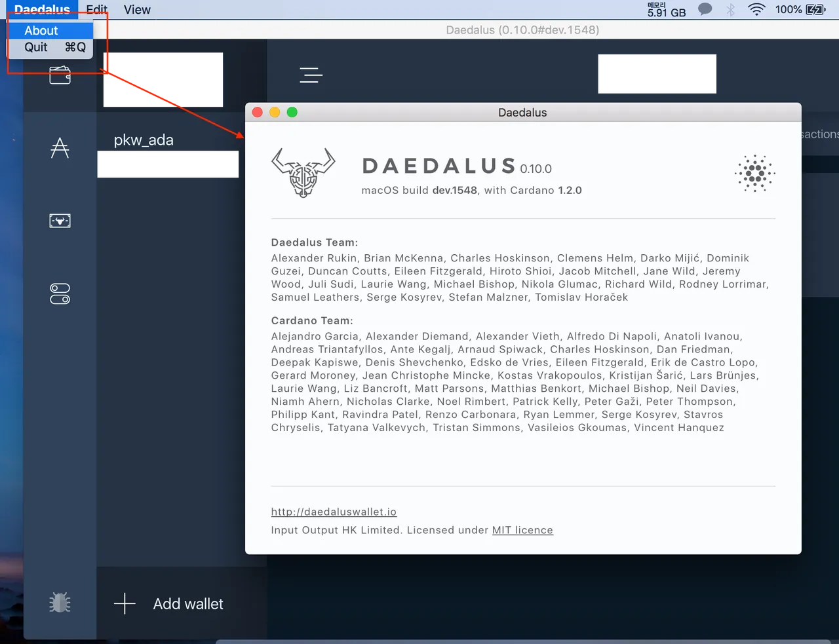Click the Daedalus bull logo
839x644 pixels.
coord(303,173)
